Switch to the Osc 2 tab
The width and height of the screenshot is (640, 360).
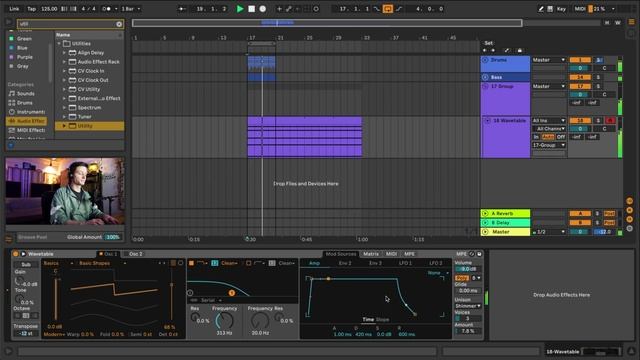(136, 254)
